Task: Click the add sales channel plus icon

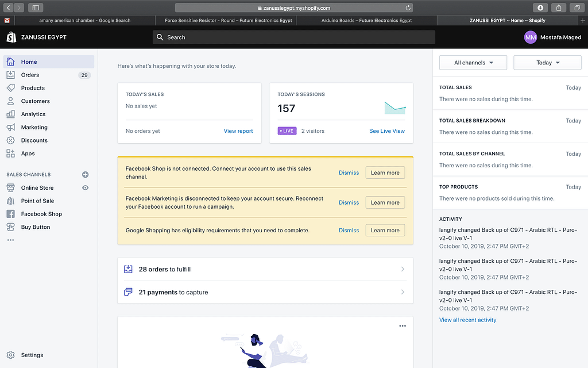Action: tap(86, 174)
